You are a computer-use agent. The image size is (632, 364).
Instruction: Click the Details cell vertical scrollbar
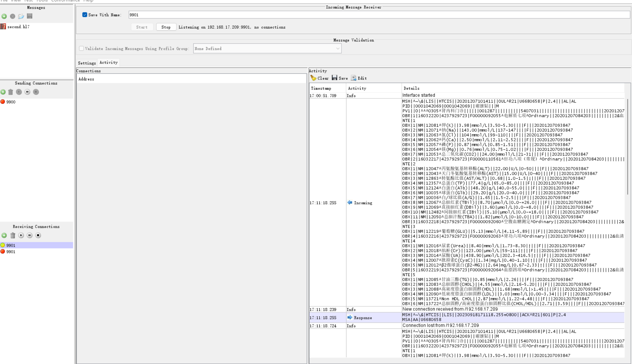tap(628, 146)
